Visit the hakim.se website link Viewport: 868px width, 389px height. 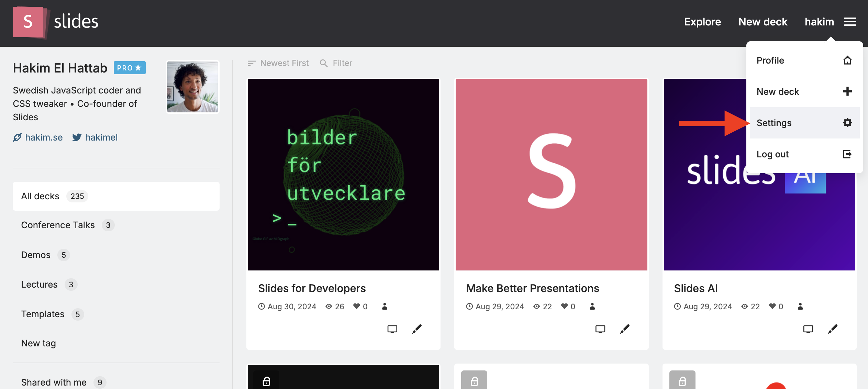[x=44, y=137]
